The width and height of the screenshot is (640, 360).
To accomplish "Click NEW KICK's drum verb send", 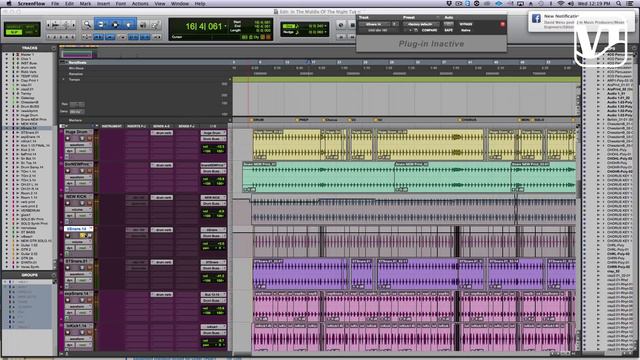I will point(162,198).
